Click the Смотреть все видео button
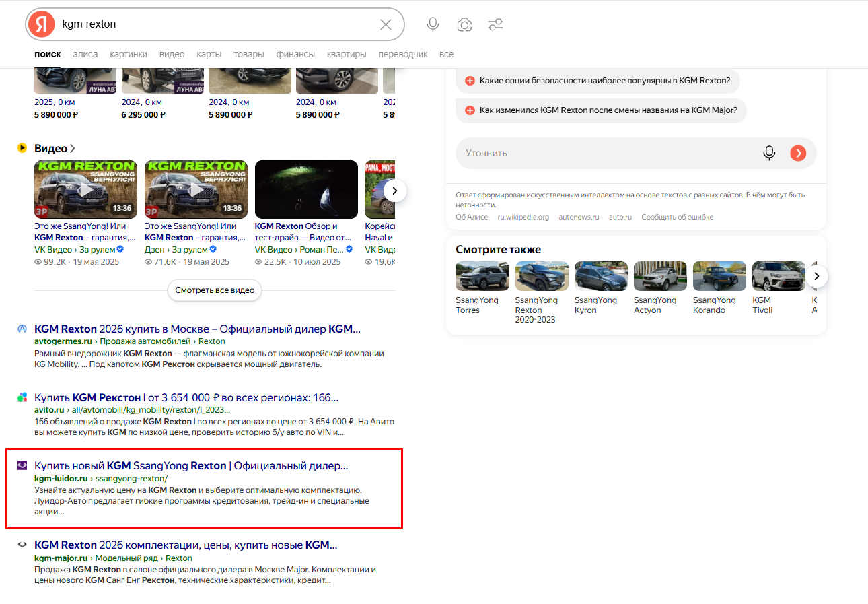The height and width of the screenshot is (604, 868). pos(215,290)
